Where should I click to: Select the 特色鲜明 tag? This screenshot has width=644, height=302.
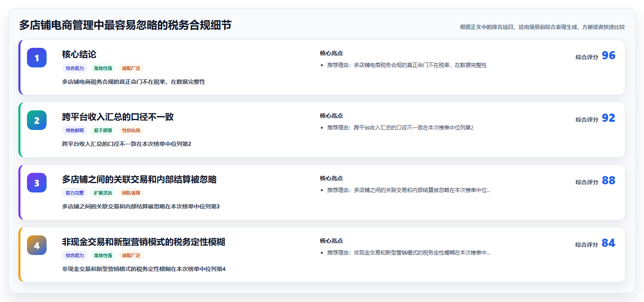click(75, 130)
